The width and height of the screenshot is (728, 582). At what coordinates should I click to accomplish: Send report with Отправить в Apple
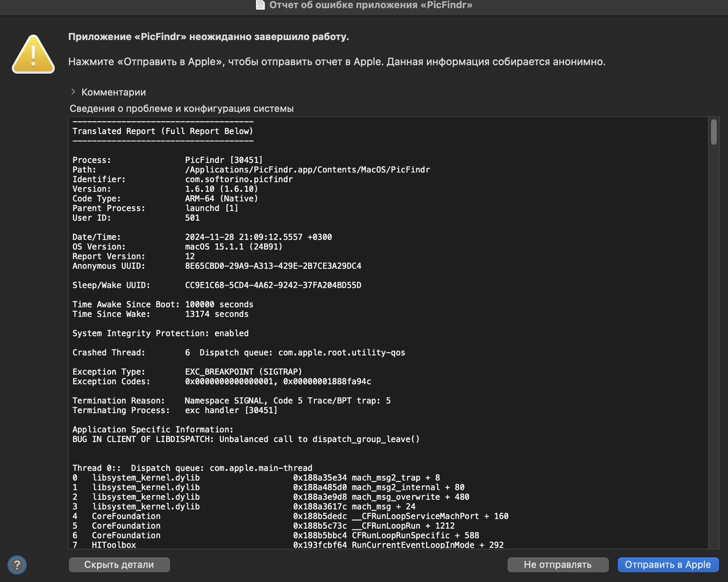pos(668,565)
